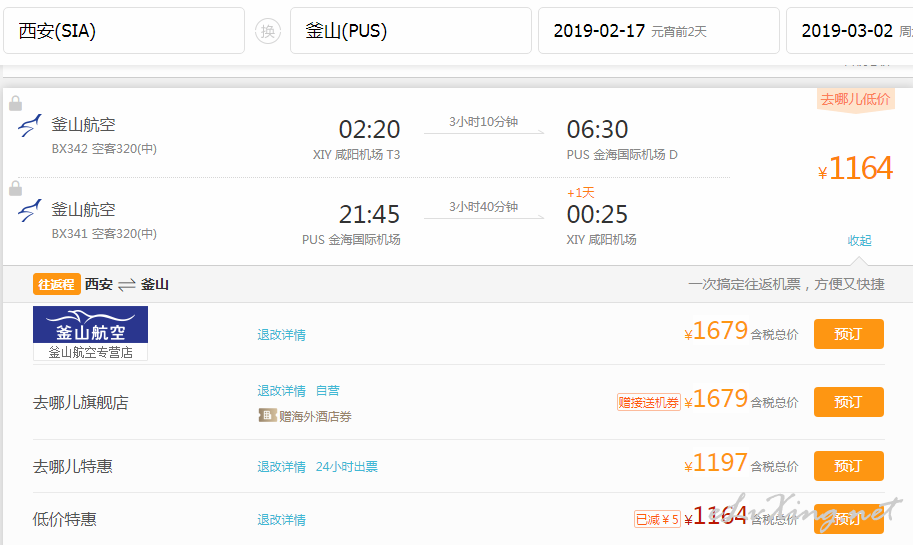Open the 釜山航空专营店 store logo
Screen dimensions: 913x545
[x=90, y=333]
